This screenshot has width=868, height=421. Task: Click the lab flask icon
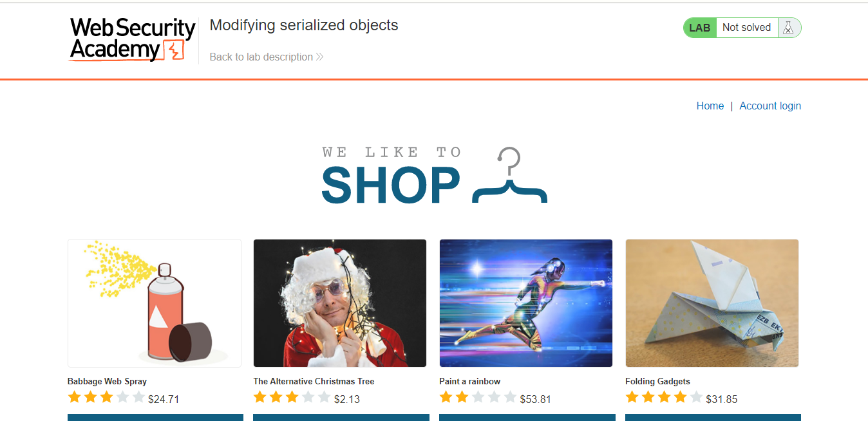coord(788,28)
